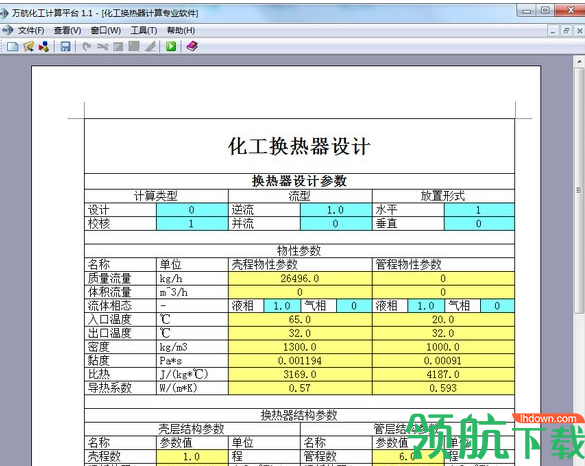Screen dimensions: 585x466
Task: Edit shell specific heat 3169.0
Action: click(300, 374)
